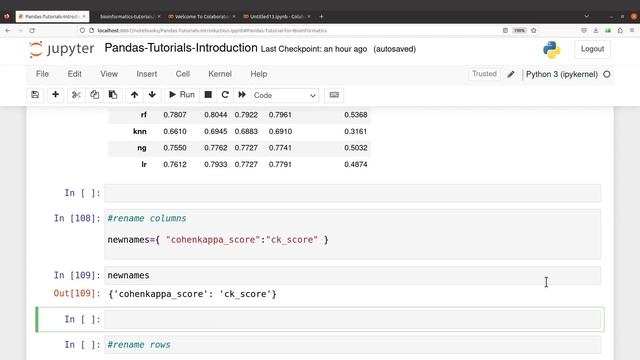Click the cell containing newnames dictionary code
640x360 pixels.
click(352, 234)
